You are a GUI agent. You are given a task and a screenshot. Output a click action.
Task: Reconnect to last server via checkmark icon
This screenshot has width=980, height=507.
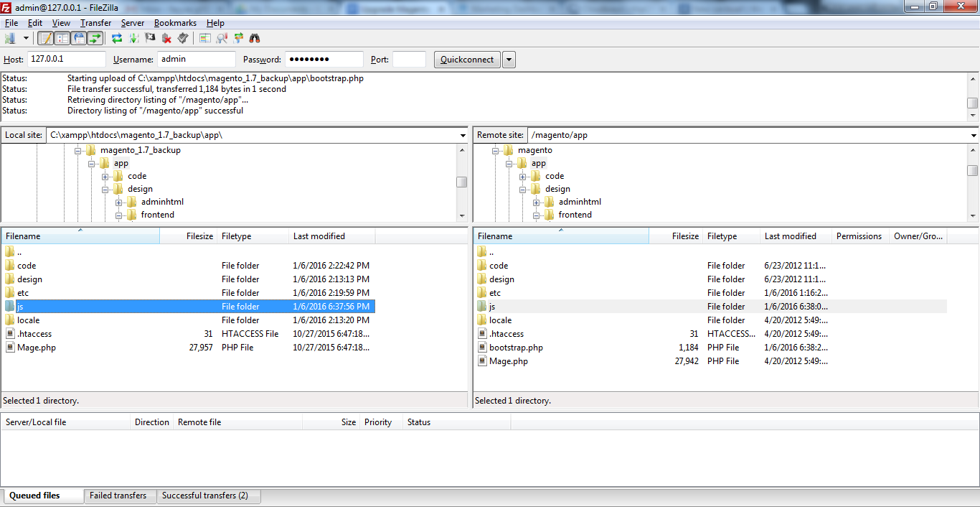(183, 38)
